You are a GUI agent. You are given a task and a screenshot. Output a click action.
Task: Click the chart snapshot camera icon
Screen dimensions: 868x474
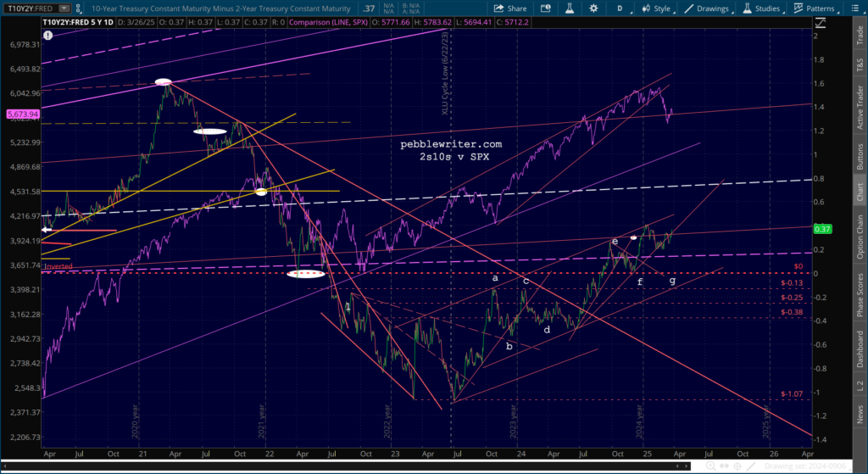545,8
